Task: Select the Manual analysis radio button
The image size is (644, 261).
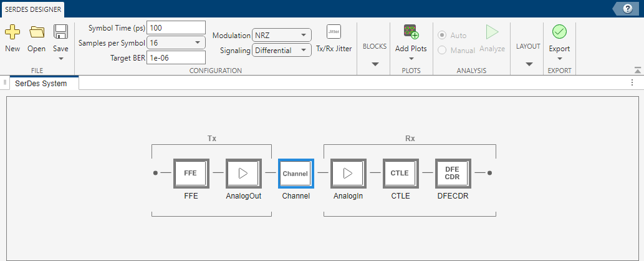Action: tap(443, 50)
